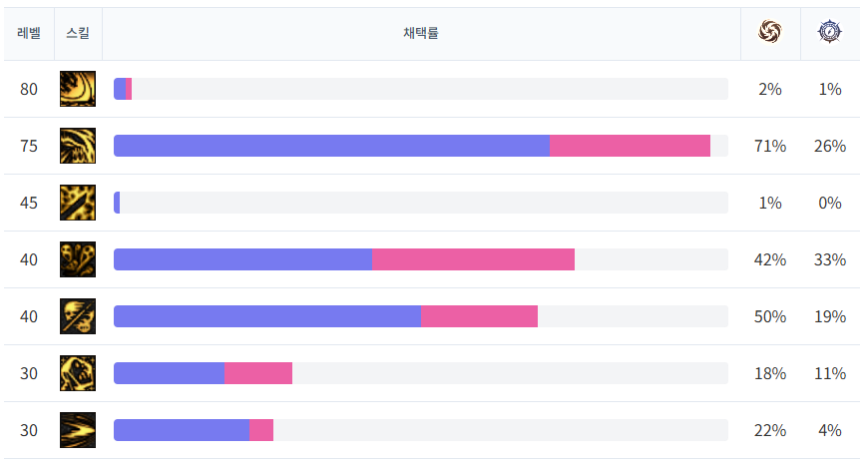Click the level 45 skill icon
Screen dimensions: 868x468
click(78, 203)
